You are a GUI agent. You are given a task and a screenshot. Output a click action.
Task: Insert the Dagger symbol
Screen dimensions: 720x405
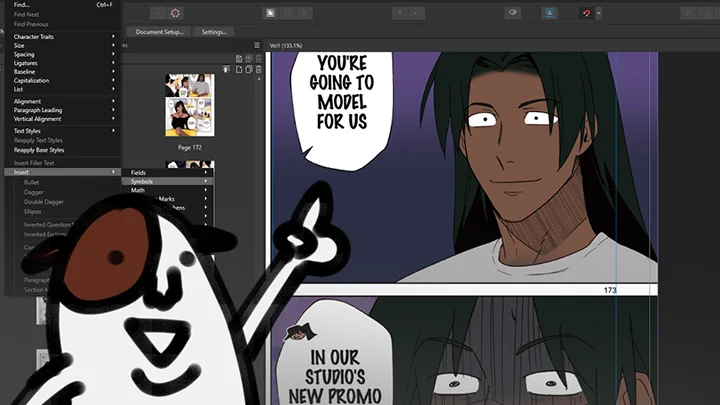pos(34,192)
